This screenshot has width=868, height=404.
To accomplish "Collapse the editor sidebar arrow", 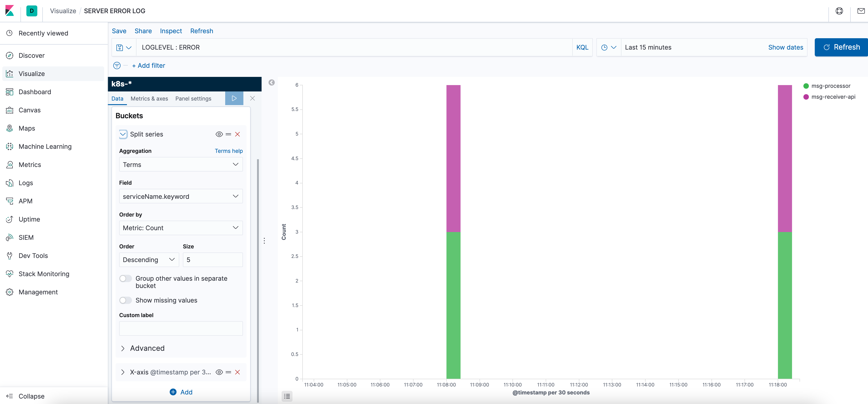I will click(x=272, y=83).
